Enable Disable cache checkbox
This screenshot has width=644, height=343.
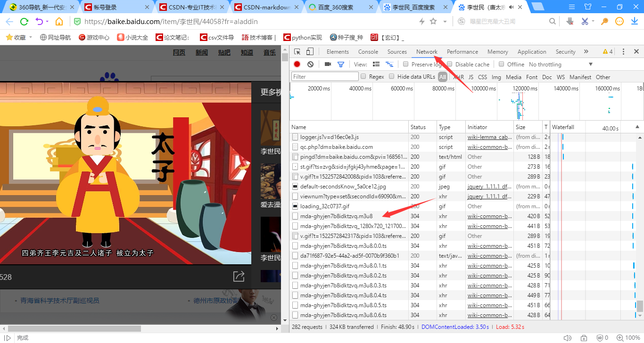click(450, 64)
